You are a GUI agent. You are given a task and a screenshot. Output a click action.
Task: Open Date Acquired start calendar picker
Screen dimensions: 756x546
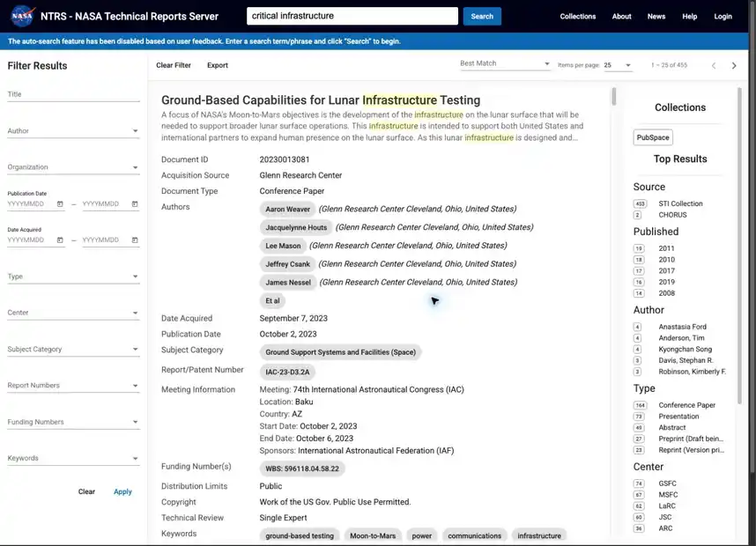[60, 240]
